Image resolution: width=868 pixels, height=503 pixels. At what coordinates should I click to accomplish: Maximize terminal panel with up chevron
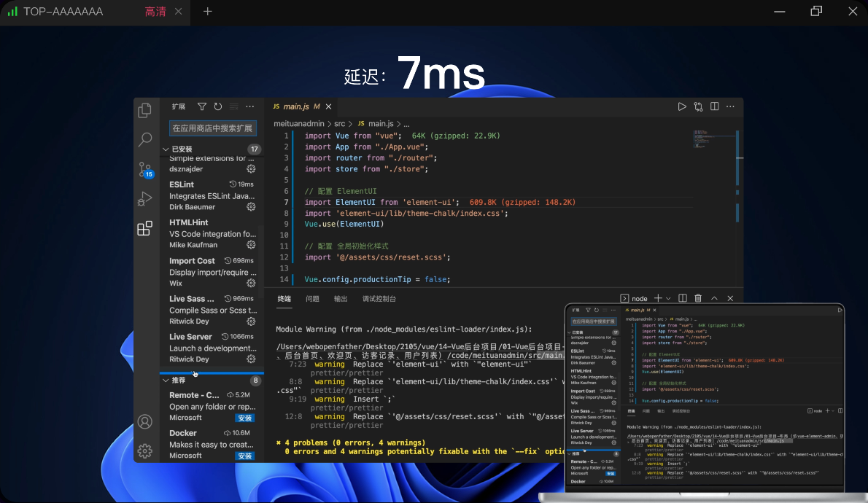(x=714, y=298)
